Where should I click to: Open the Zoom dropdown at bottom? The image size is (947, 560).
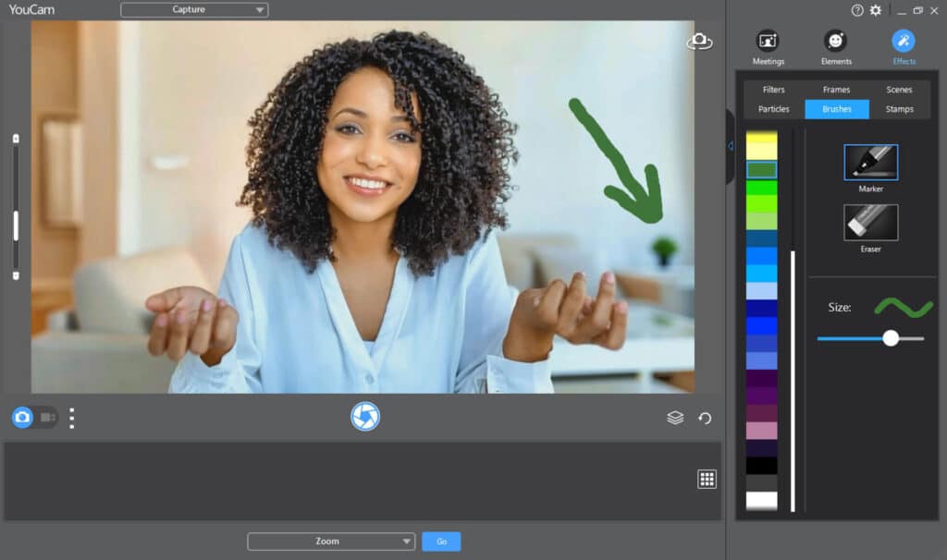point(331,542)
